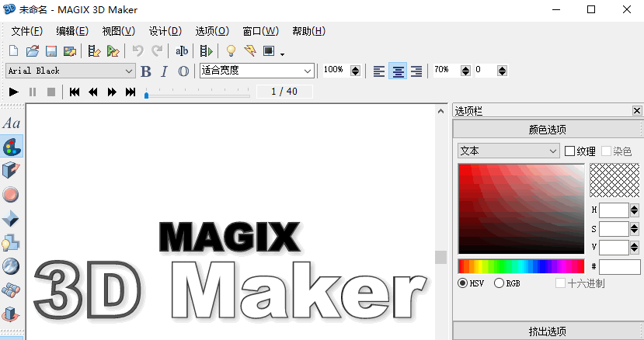Save the project using the floppy disk icon
Screen dimensions: 644x340
(51, 51)
